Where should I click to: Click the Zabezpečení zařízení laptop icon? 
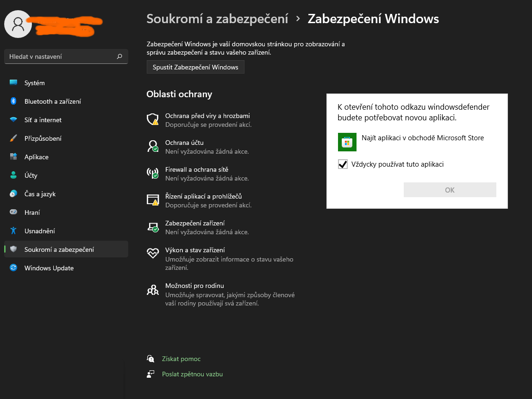click(x=152, y=227)
